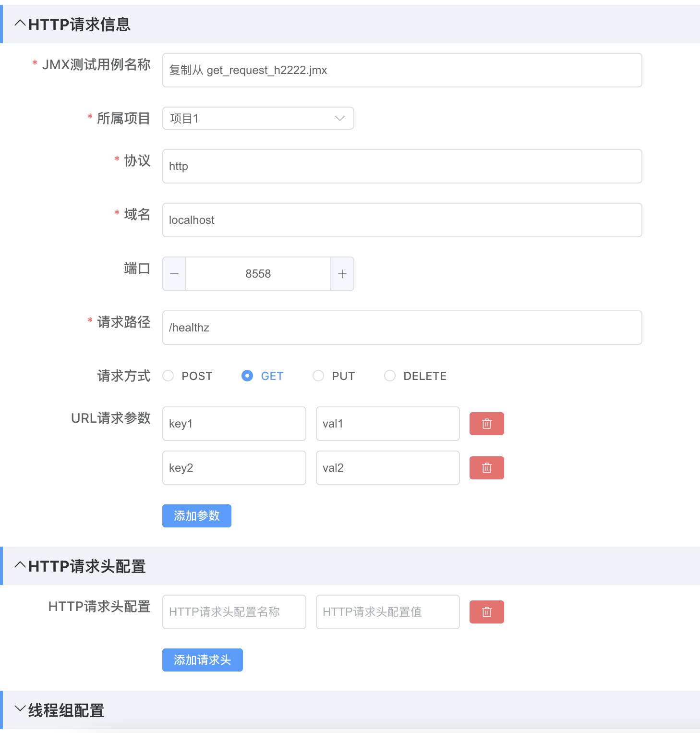The image size is (700, 733).
Task: Select the PUT request method
Action: [334, 376]
